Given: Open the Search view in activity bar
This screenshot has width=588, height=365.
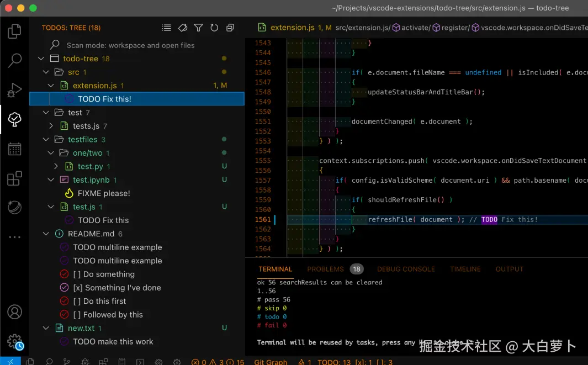Looking at the screenshot, I should (x=14, y=60).
